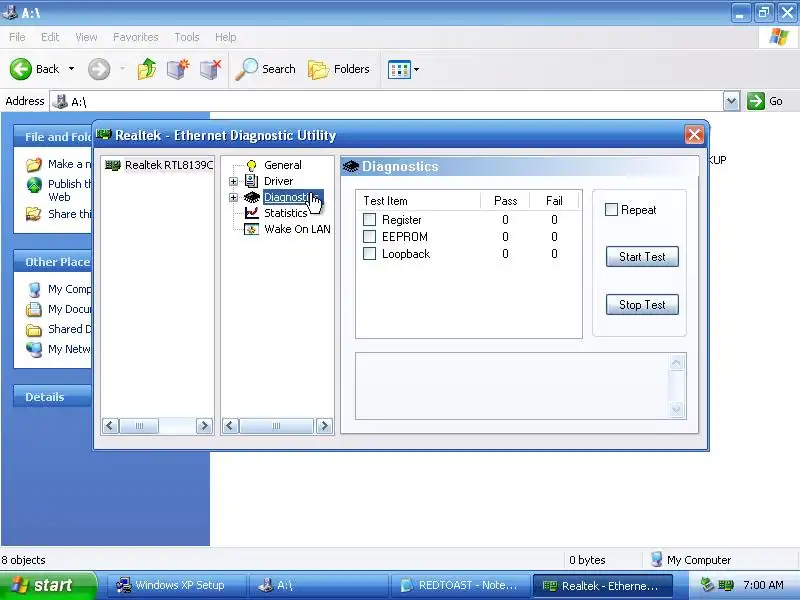
Task: Toggle the Folders pane button
Action: [339, 69]
